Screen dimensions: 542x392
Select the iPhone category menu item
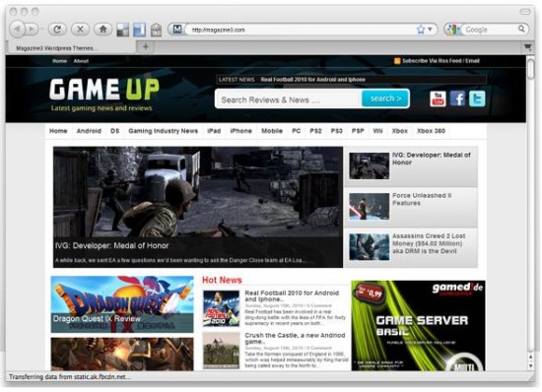[240, 131]
